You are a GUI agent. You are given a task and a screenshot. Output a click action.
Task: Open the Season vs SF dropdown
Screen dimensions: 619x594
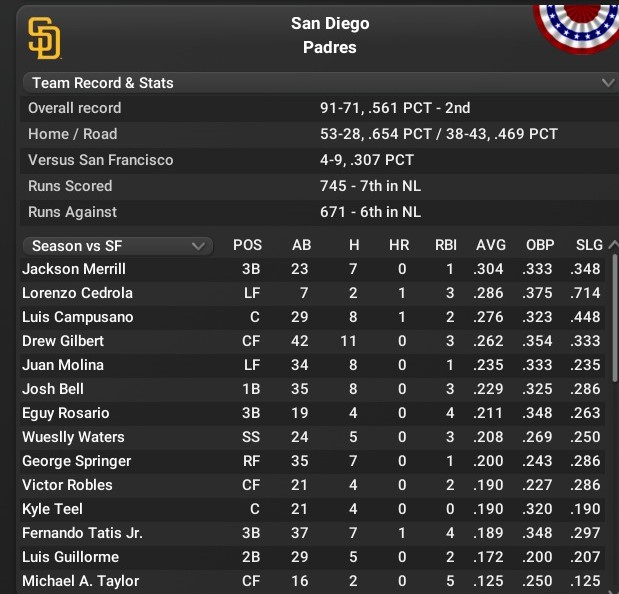(x=117, y=245)
